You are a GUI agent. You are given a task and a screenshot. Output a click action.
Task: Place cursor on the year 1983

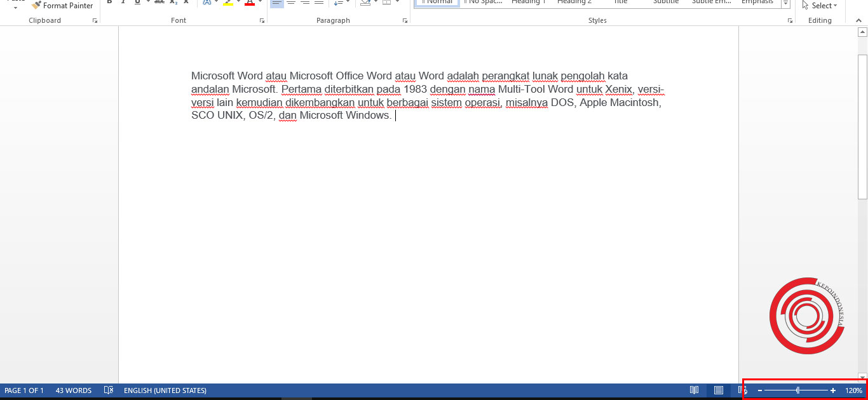point(415,89)
